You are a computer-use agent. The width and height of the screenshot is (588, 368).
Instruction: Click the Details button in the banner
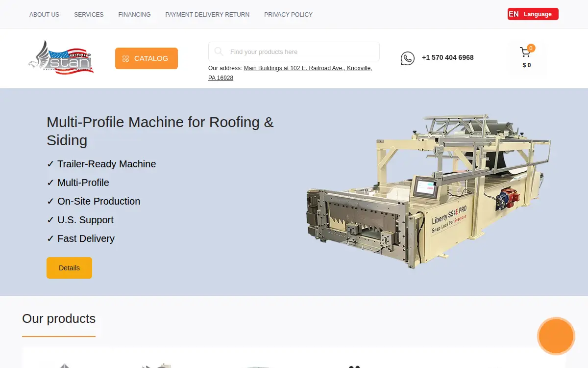(69, 268)
